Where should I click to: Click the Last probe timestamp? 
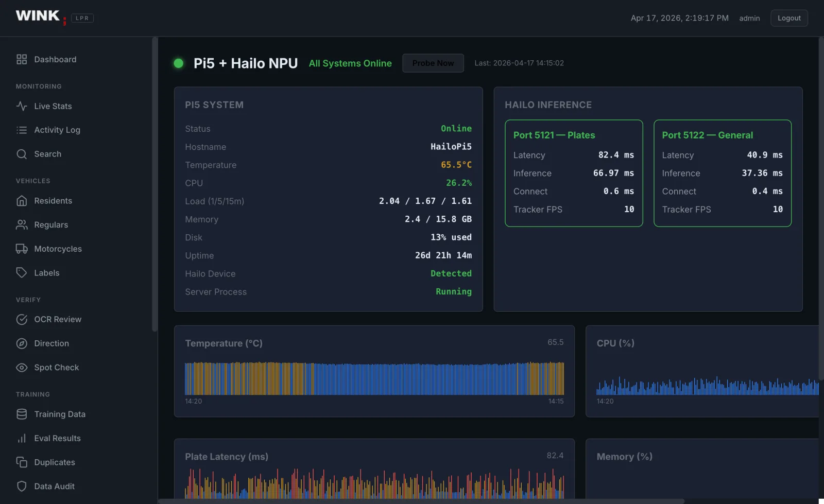[x=519, y=63]
